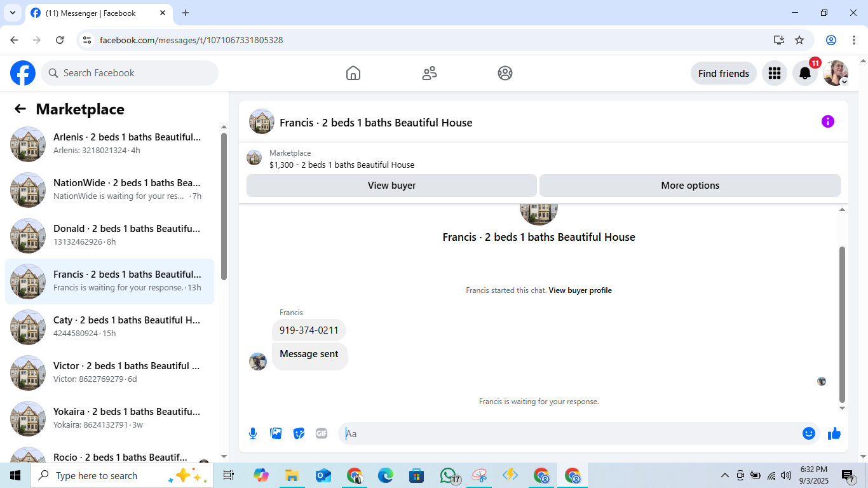Open the View buyer profile link
This screenshot has width=868, height=488.
click(x=580, y=290)
